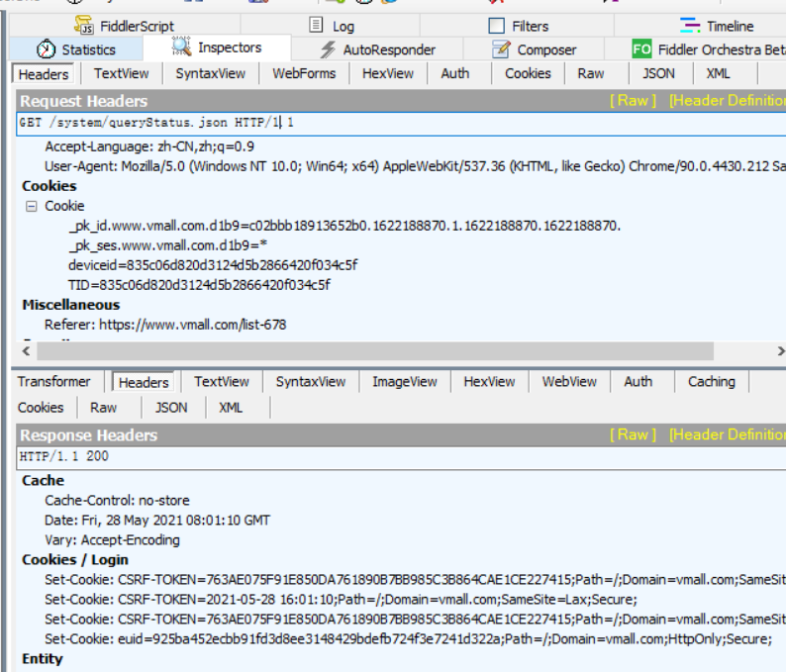This screenshot has height=672, width=786.
Task: Click the horizontal scrollbar left arrow
Action: pyautogui.click(x=26, y=350)
